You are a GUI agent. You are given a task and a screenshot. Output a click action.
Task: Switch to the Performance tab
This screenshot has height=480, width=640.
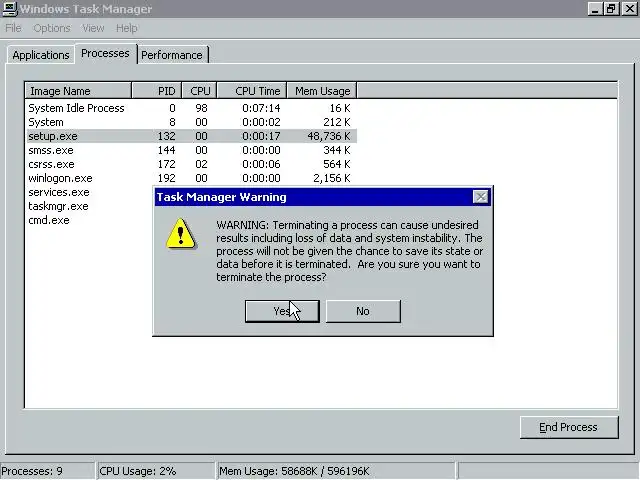point(172,55)
